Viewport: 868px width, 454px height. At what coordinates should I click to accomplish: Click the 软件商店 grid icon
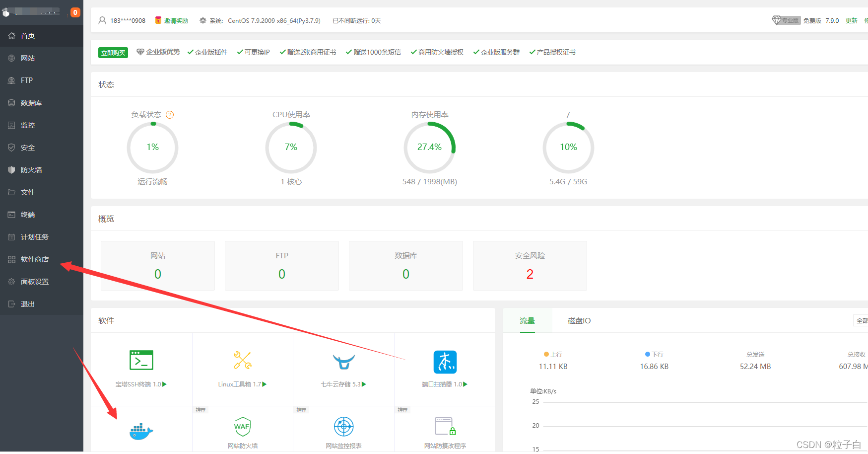(11, 259)
